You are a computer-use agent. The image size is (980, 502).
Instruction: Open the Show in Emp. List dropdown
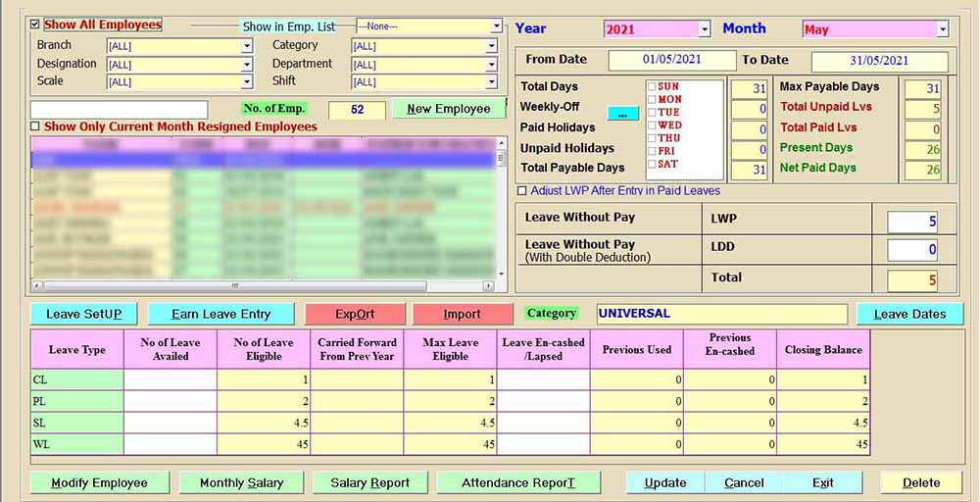coord(496,26)
